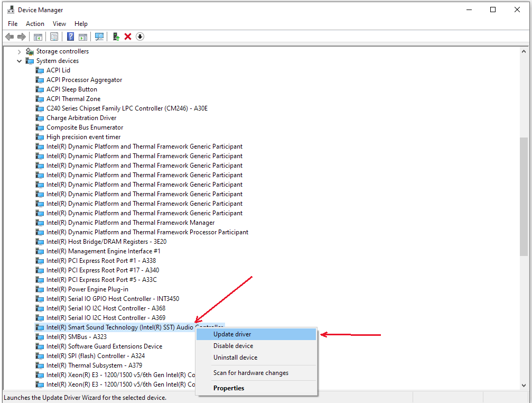Click the icon beside Intel(R) Power Engine Plug-in

pos(40,289)
